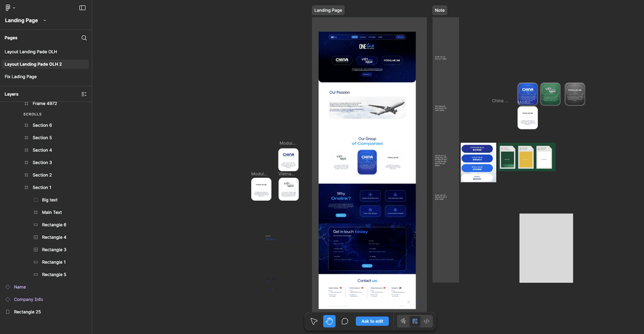Screen dimensions: 644x334
Task: Open the Figma main menu logo
Action: point(8,8)
